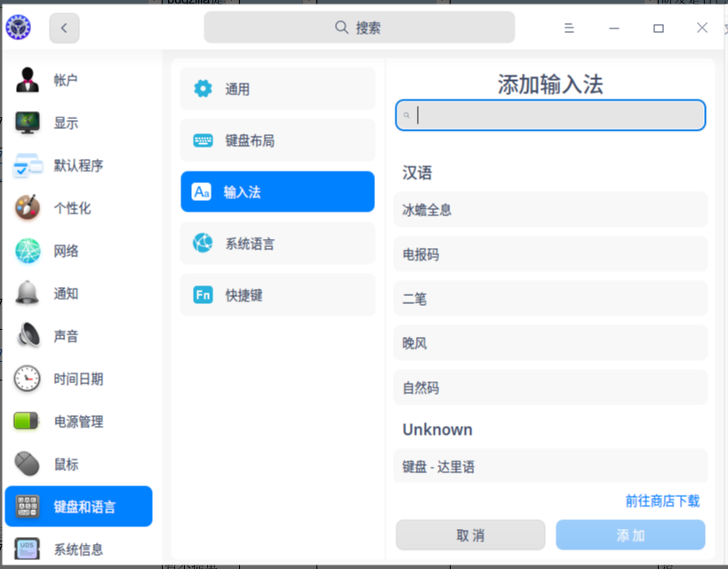Open Shortcuts (快捷键) section
Screen dimensions: 728x569
pyautogui.click(x=277, y=295)
